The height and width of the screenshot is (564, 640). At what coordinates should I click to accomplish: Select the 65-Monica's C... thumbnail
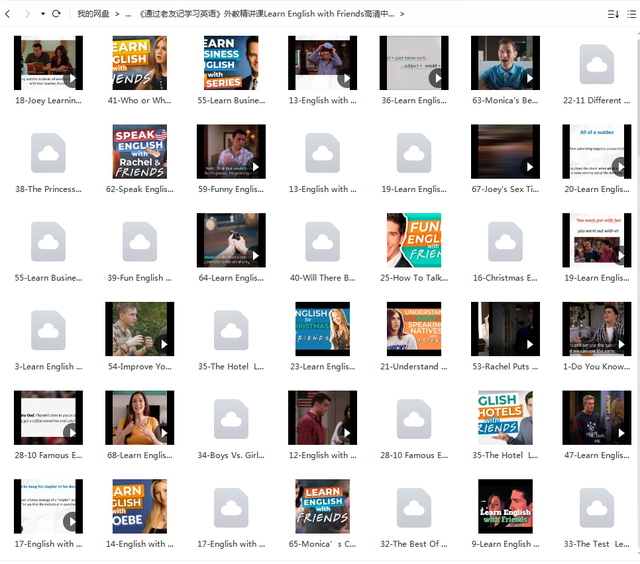(x=322, y=506)
